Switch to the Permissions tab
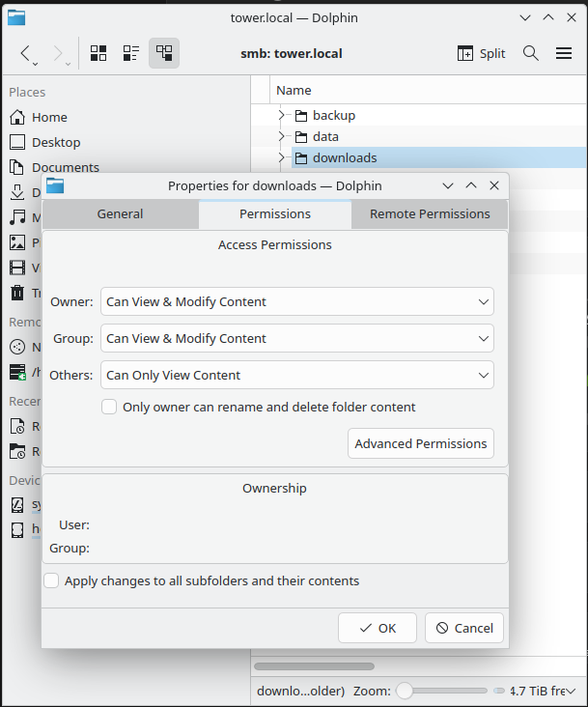 tap(275, 213)
